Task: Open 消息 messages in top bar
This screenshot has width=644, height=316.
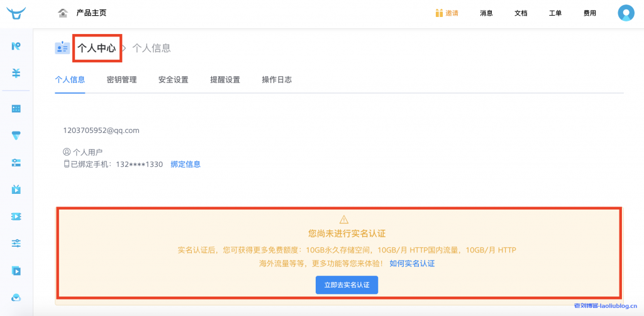Action: (x=486, y=13)
